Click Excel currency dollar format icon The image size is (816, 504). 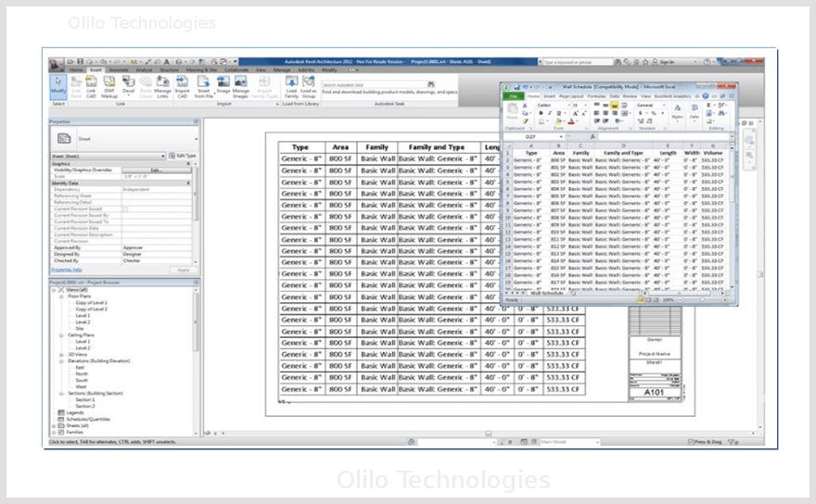(640, 113)
